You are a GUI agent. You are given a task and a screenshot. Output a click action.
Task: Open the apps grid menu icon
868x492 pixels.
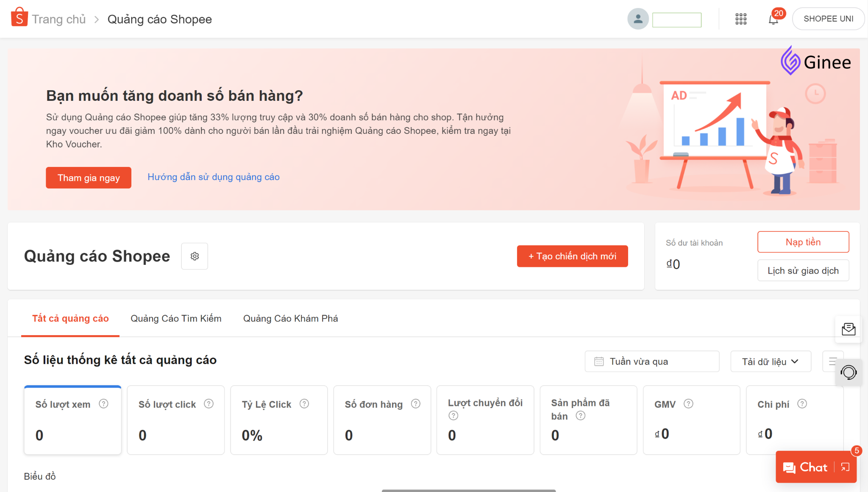point(741,19)
